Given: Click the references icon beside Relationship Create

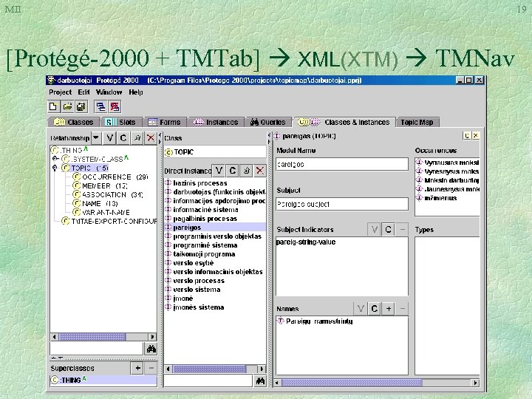Looking at the screenshot, I should 137,137.
